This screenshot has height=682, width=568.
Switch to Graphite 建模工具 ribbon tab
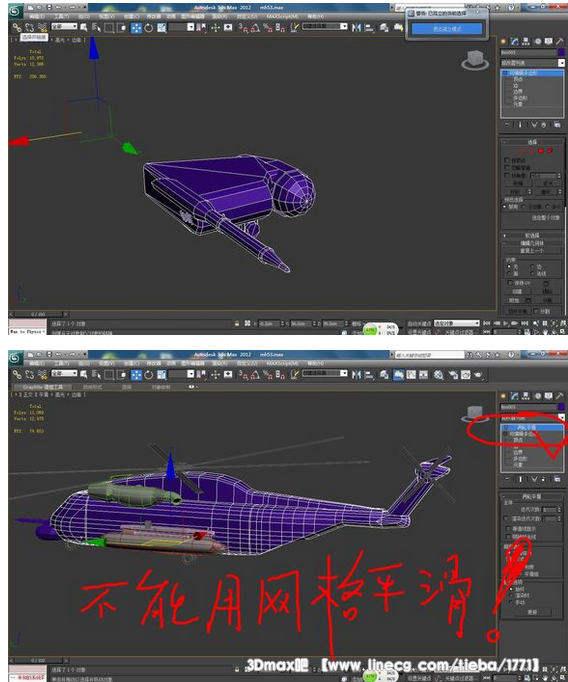(x=42, y=387)
